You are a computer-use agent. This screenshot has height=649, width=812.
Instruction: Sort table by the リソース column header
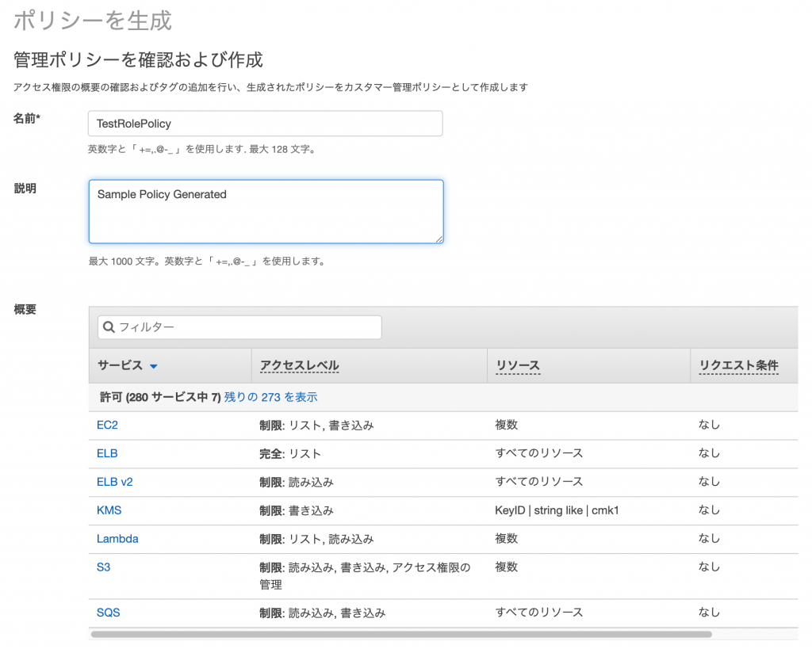[519, 365]
